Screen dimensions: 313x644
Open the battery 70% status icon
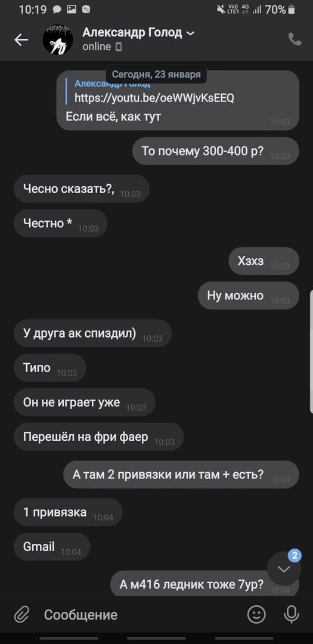[291, 10]
